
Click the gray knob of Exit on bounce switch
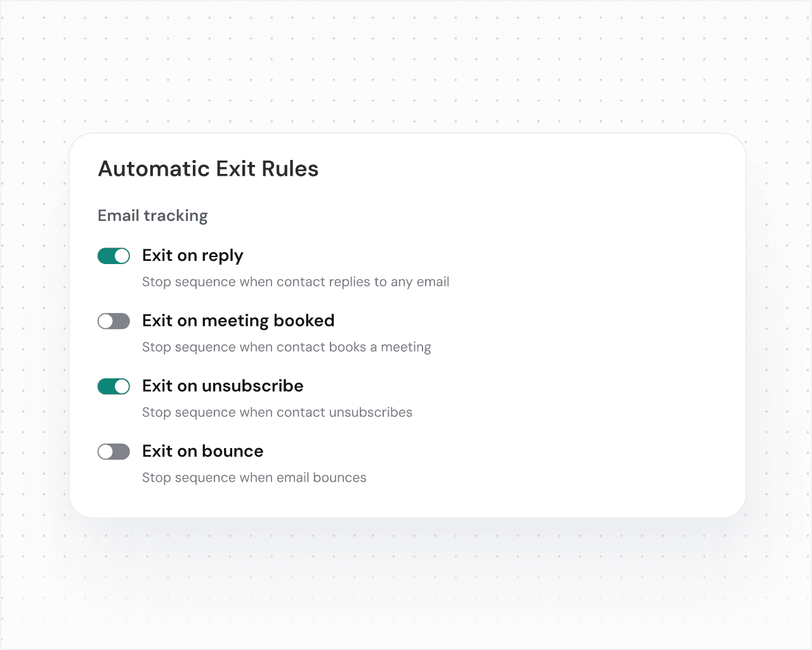coord(107,451)
